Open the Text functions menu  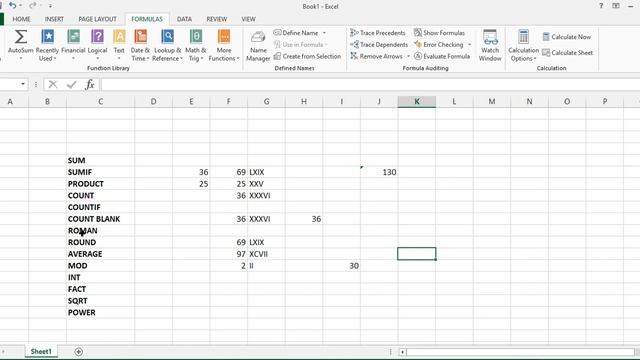[x=119, y=45]
